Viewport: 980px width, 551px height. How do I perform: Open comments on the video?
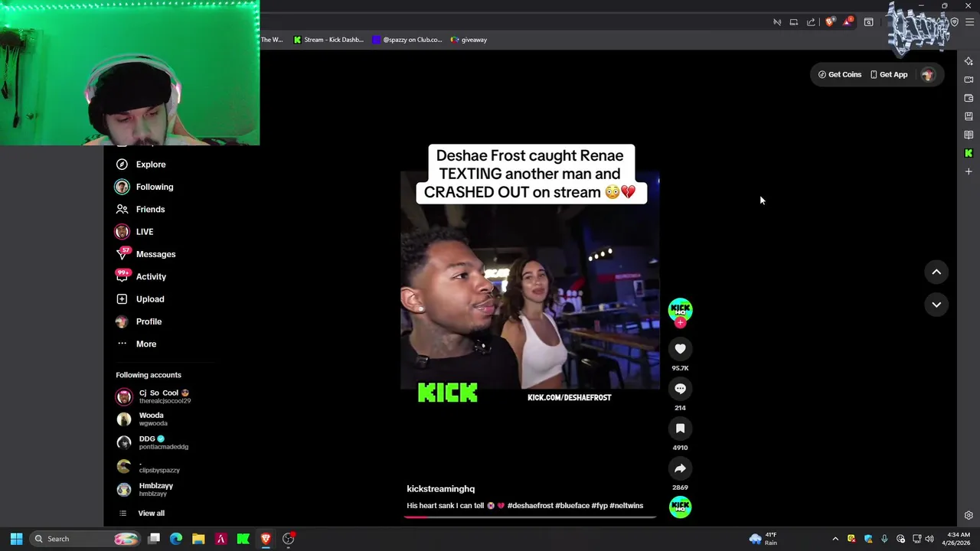(x=680, y=389)
